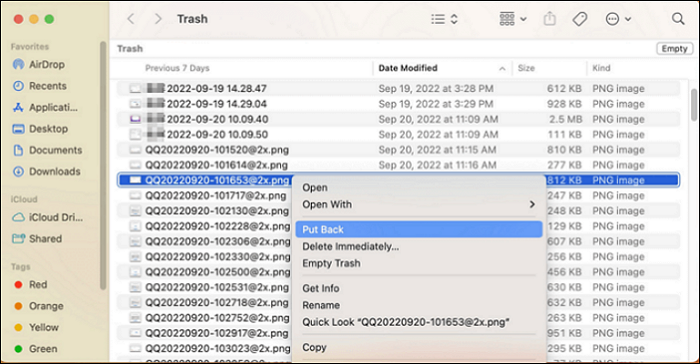Select the Orange tag

click(39, 306)
